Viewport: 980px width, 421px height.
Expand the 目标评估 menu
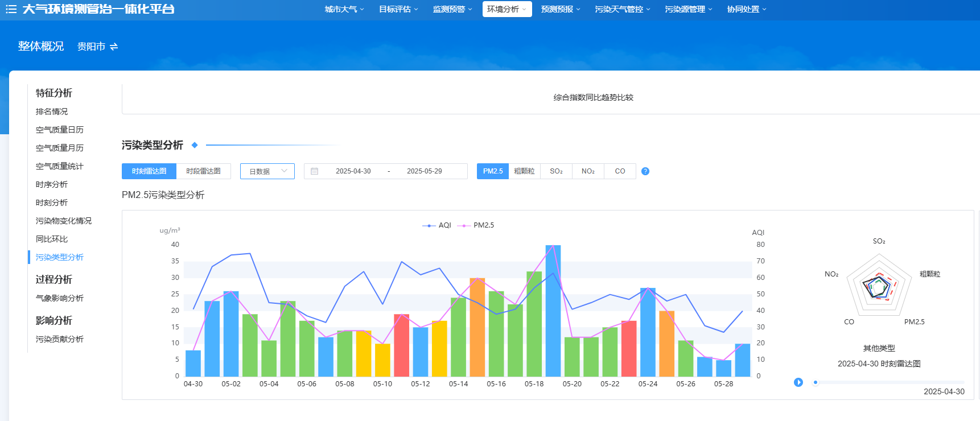point(398,9)
